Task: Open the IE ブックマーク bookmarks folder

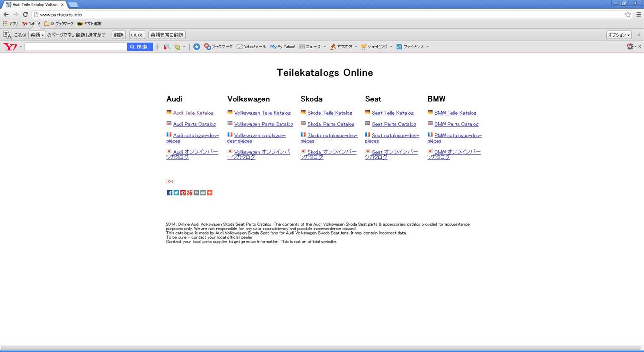Action: click(59, 24)
